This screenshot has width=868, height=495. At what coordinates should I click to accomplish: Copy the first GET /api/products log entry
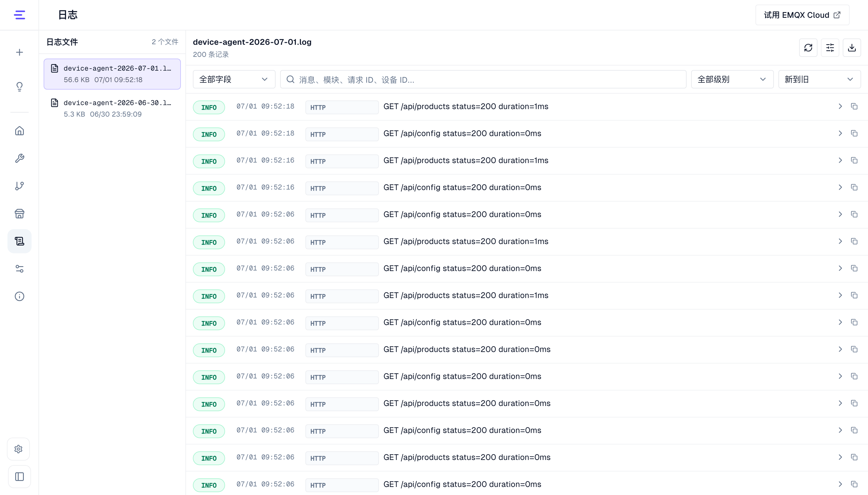854,107
